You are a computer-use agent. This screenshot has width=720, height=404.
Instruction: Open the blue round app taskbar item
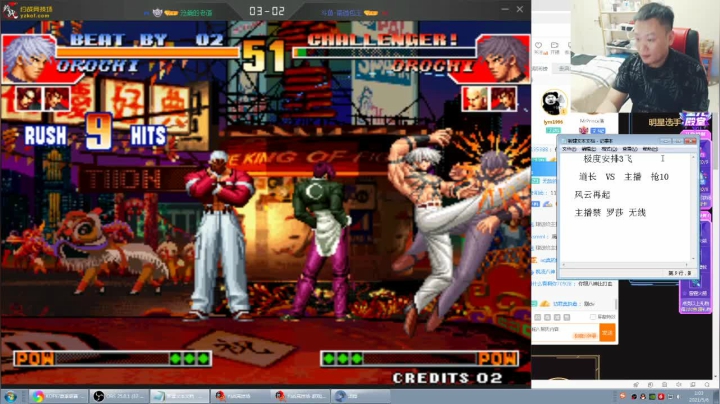(361, 396)
